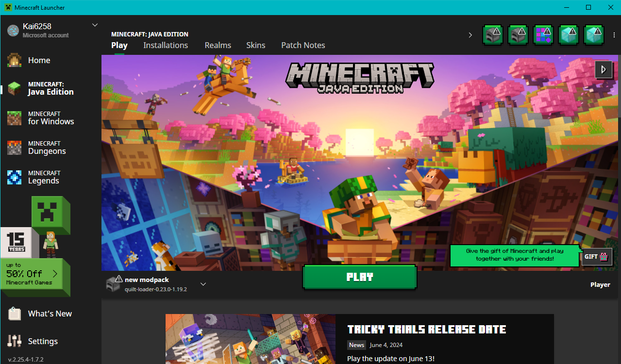
Task: Switch to the Installations tab
Action: (166, 45)
